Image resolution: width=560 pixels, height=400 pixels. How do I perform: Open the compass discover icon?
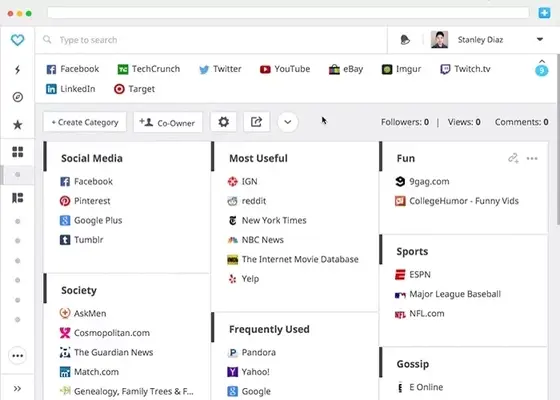[x=18, y=97]
